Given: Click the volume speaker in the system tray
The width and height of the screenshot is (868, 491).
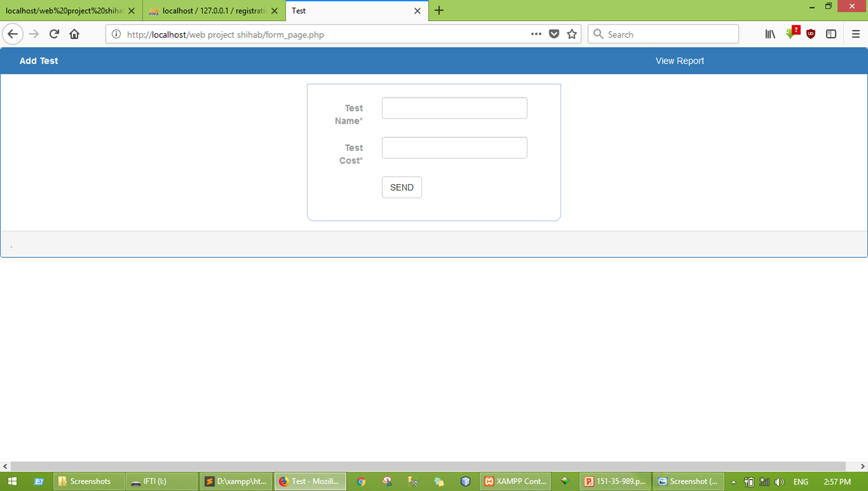Looking at the screenshot, I should [780, 481].
